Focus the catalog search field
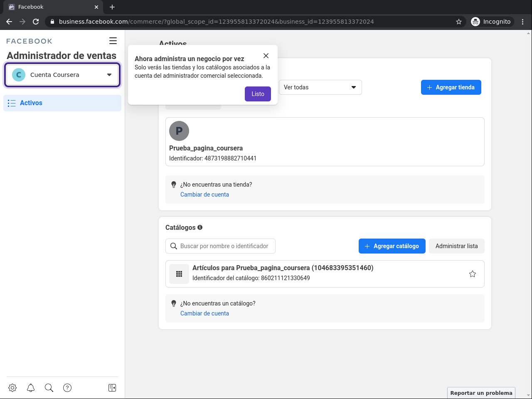 tap(224, 246)
